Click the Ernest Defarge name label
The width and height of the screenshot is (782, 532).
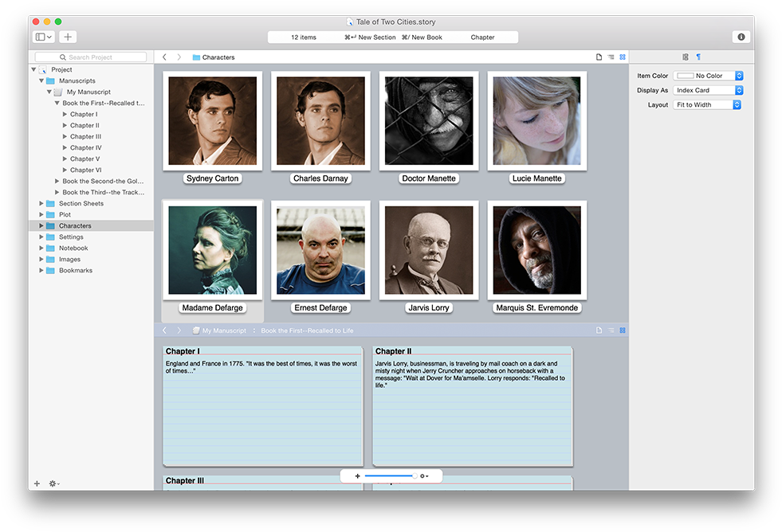point(320,308)
